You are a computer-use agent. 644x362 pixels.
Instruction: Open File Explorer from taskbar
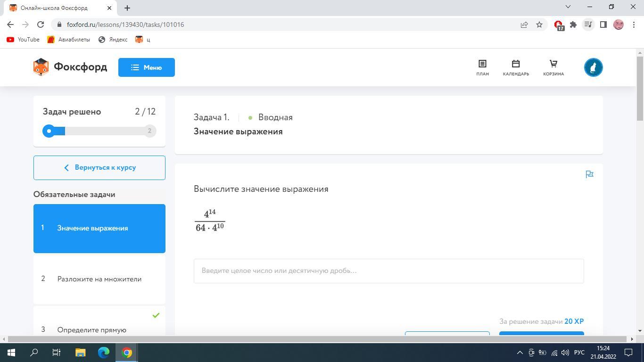(x=80, y=353)
